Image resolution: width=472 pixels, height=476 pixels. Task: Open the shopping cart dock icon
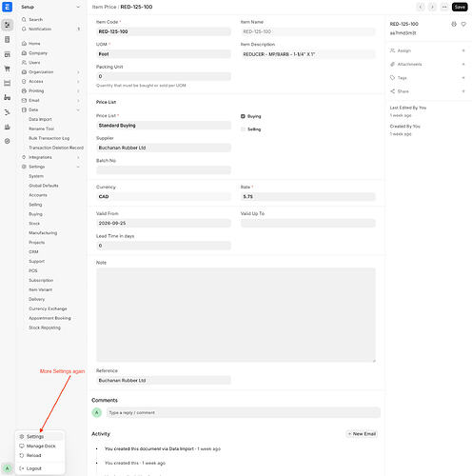click(7, 69)
